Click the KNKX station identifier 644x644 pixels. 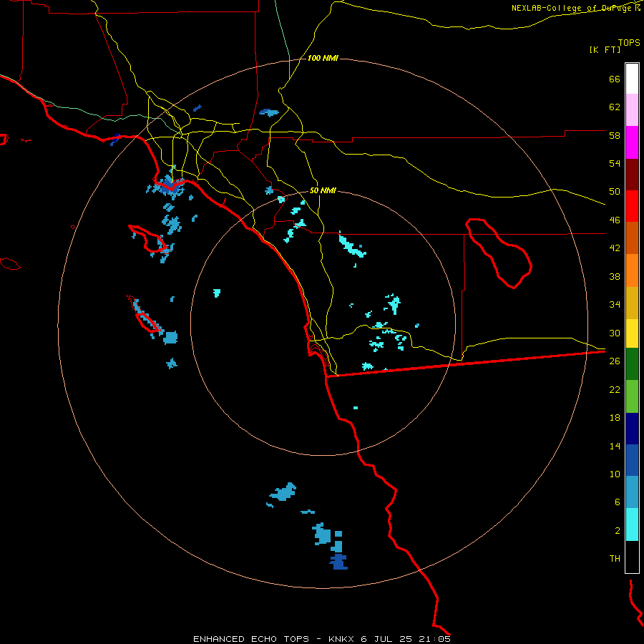coord(343,639)
